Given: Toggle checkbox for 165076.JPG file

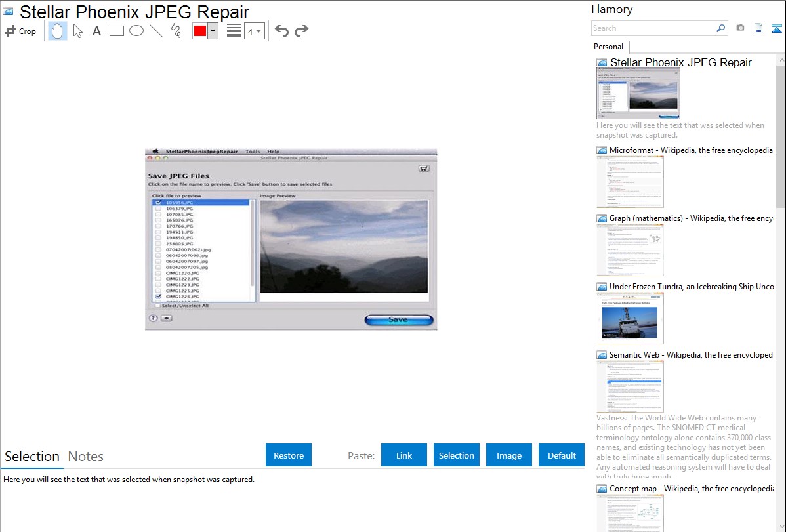Looking at the screenshot, I should tap(158, 220).
